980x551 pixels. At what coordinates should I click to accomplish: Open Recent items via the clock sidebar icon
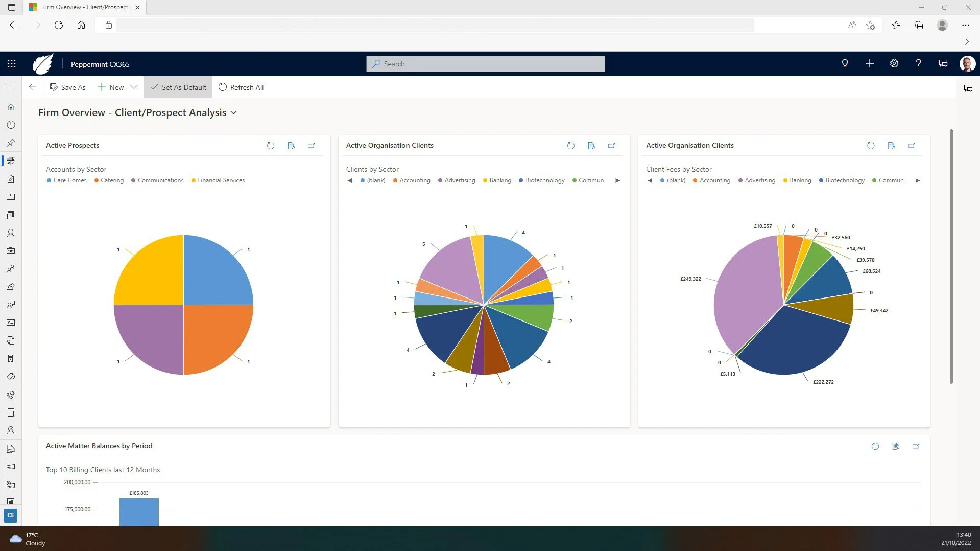pos(11,125)
